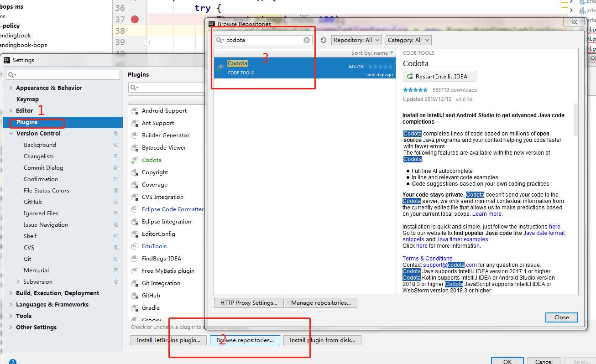Click the support@codota.com email link

pyautogui.click(x=450, y=265)
